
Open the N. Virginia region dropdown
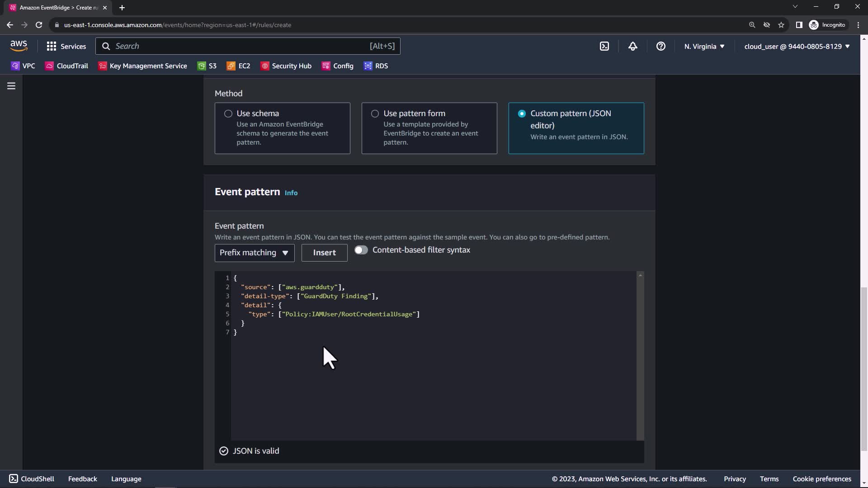(x=704, y=46)
